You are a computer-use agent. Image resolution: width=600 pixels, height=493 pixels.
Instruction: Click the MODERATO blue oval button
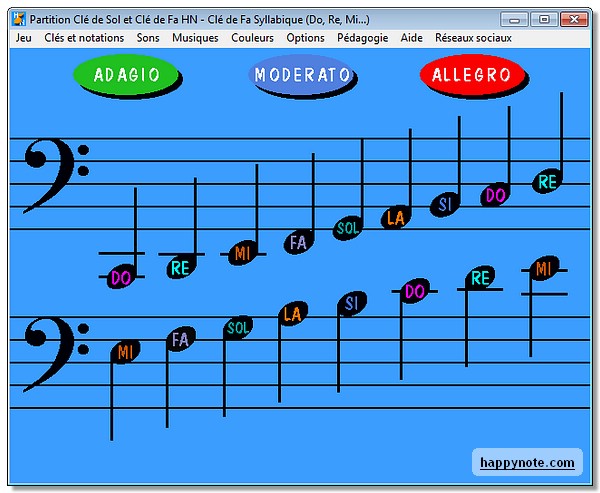tap(302, 75)
